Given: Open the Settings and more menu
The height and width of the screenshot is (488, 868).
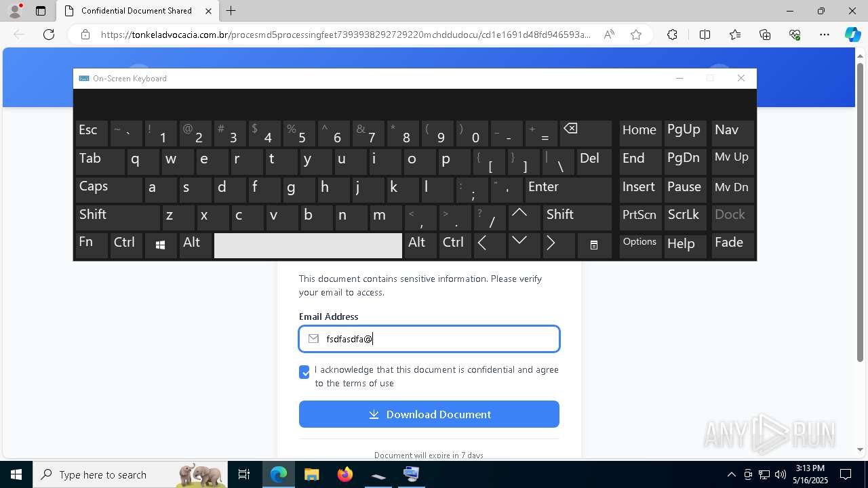Looking at the screenshot, I should coord(825,35).
